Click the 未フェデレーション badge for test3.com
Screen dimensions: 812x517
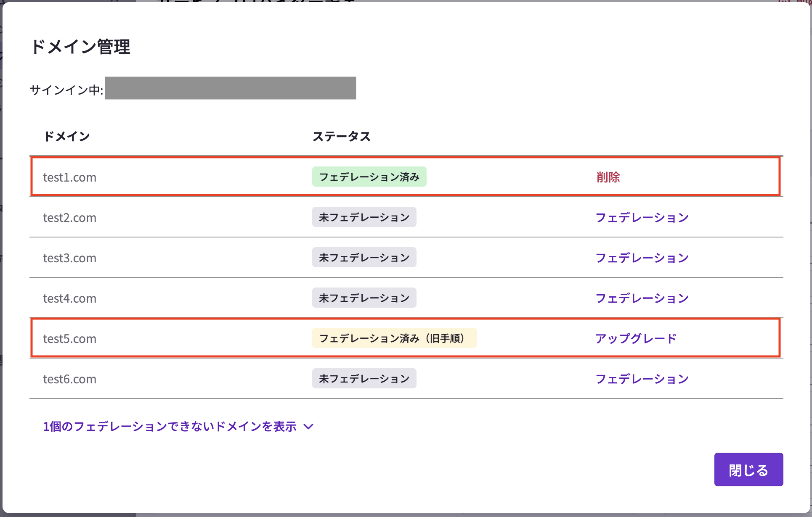(364, 257)
